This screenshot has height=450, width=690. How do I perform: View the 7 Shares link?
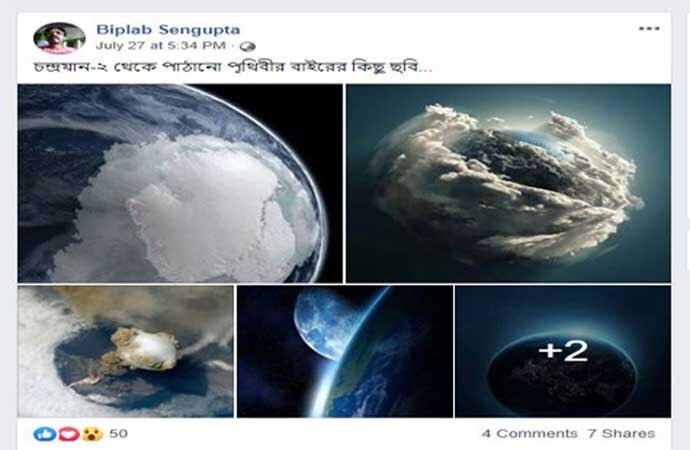621,434
